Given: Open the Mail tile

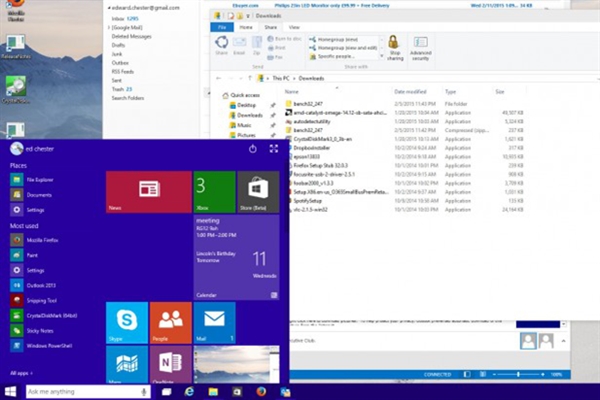Looking at the screenshot, I should (214, 323).
